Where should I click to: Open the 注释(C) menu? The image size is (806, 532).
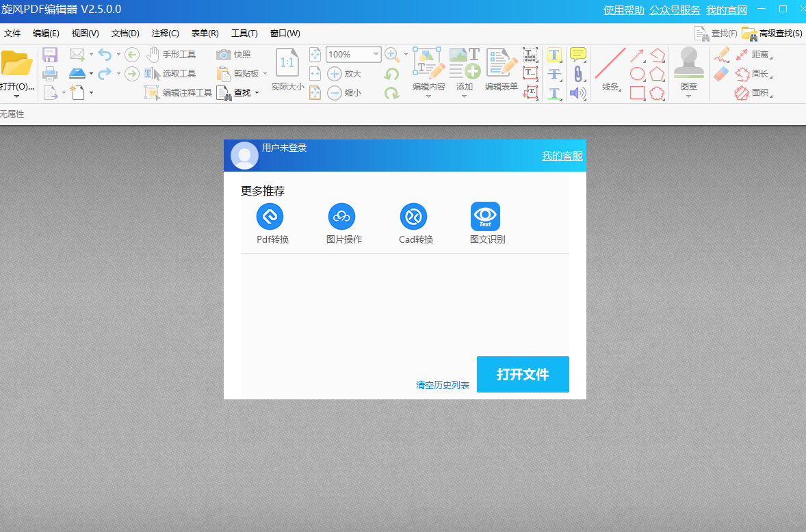pyautogui.click(x=166, y=33)
